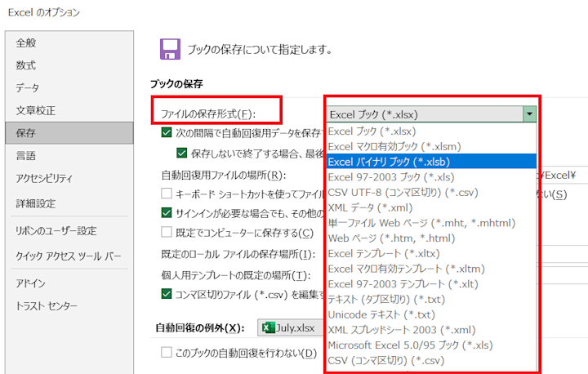Image resolution: width=588 pixels, height=374 pixels.
Task: Choose テキスト (タブ区切り) (*.txt) format
Action: [431, 300]
